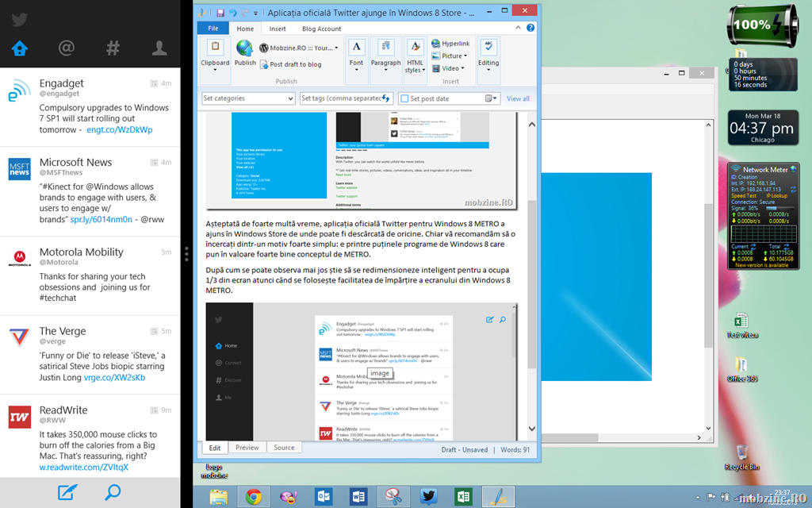Viewport: 812px width, 508px height.
Task: Switch to the Insert ribbon tab
Action: 277,29
